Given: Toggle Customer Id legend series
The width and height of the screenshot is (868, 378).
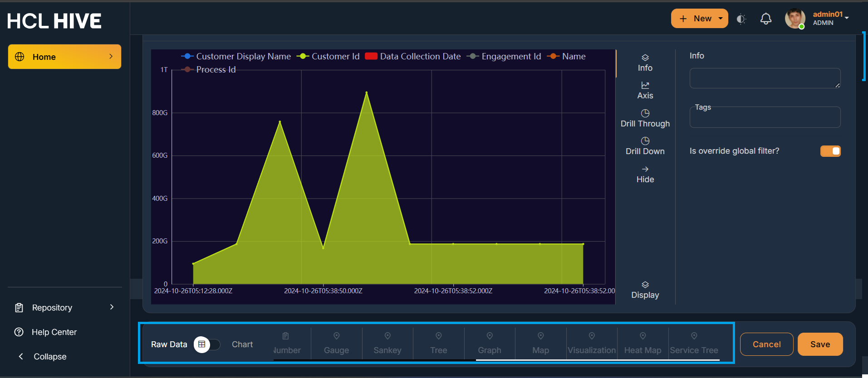Looking at the screenshot, I should pyautogui.click(x=328, y=56).
